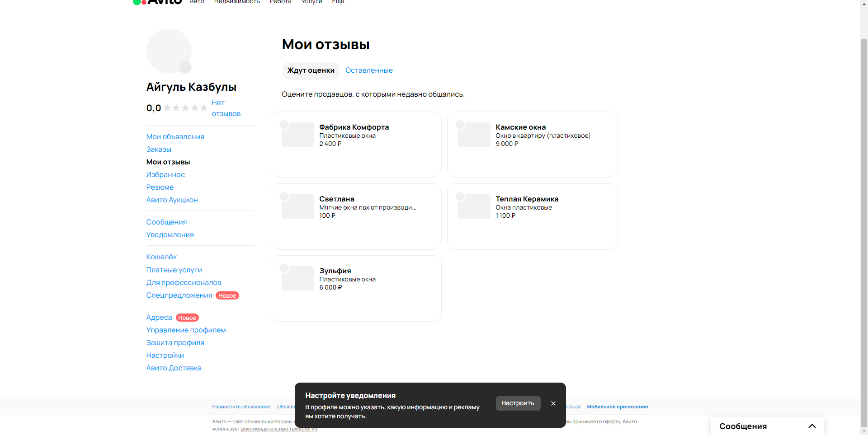The height and width of the screenshot is (435, 868).
Task: Open сайт объявлений России footer link
Action: pos(262,422)
